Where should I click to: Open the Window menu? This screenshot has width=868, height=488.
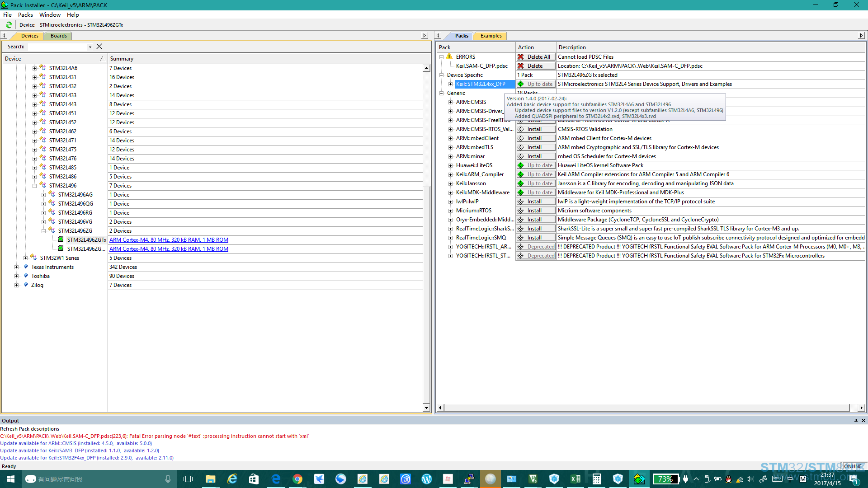(50, 14)
